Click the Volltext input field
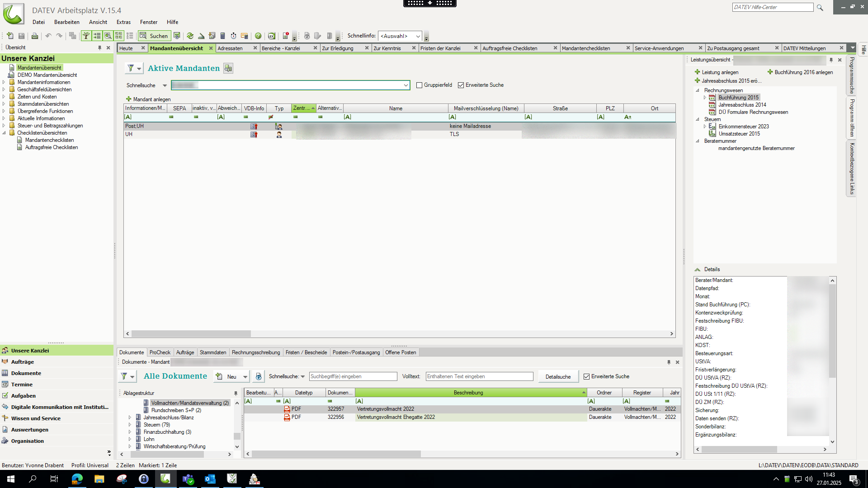868x488 pixels. point(479,376)
